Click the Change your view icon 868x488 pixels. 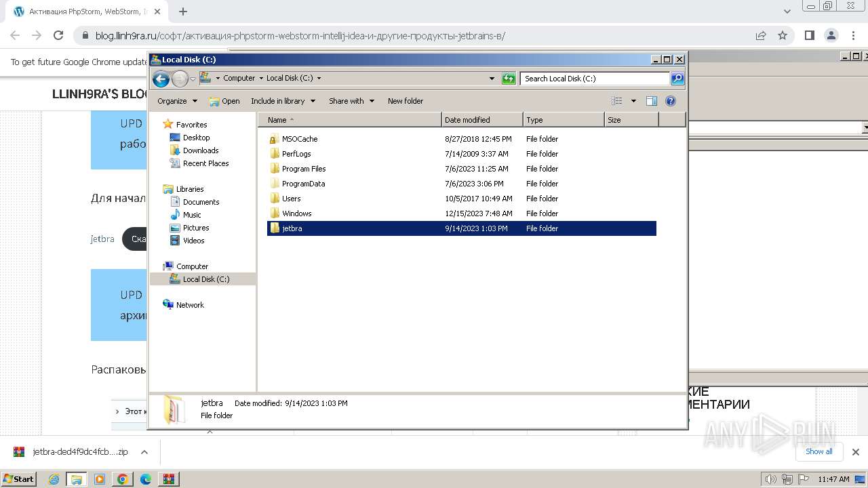coord(616,101)
